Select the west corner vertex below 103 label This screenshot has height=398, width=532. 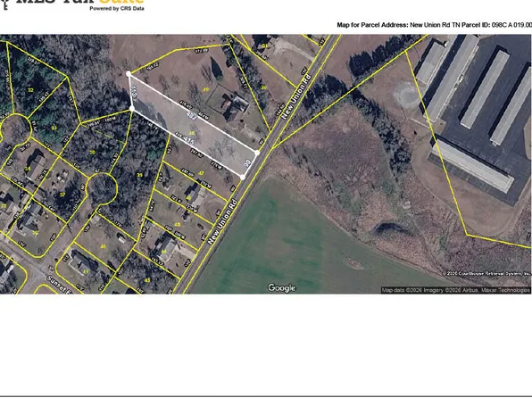point(132,109)
